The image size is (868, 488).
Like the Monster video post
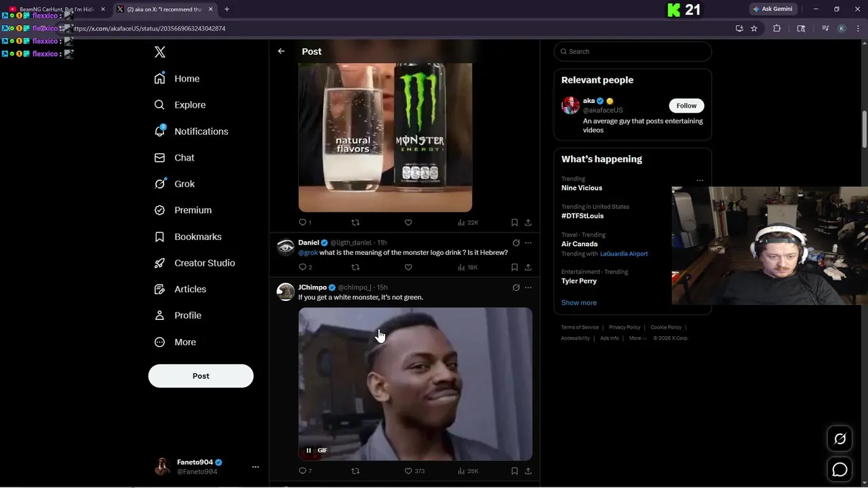[x=408, y=222]
